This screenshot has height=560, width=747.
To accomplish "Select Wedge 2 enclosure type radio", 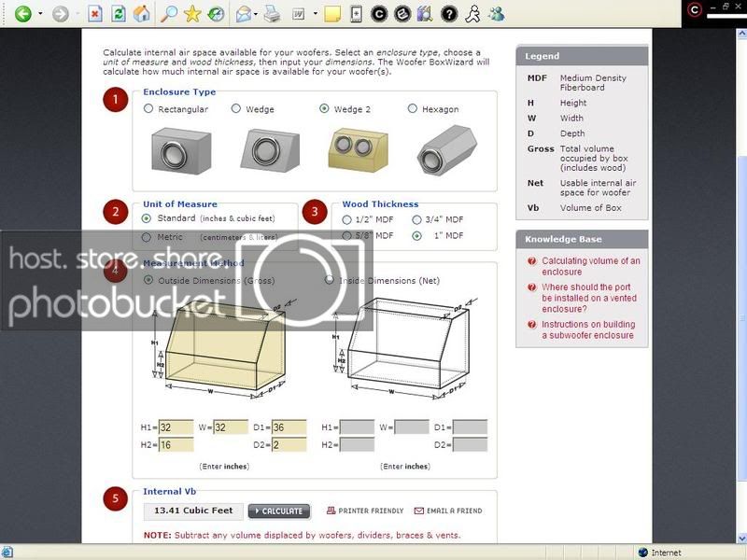I will click(x=324, y=108).
